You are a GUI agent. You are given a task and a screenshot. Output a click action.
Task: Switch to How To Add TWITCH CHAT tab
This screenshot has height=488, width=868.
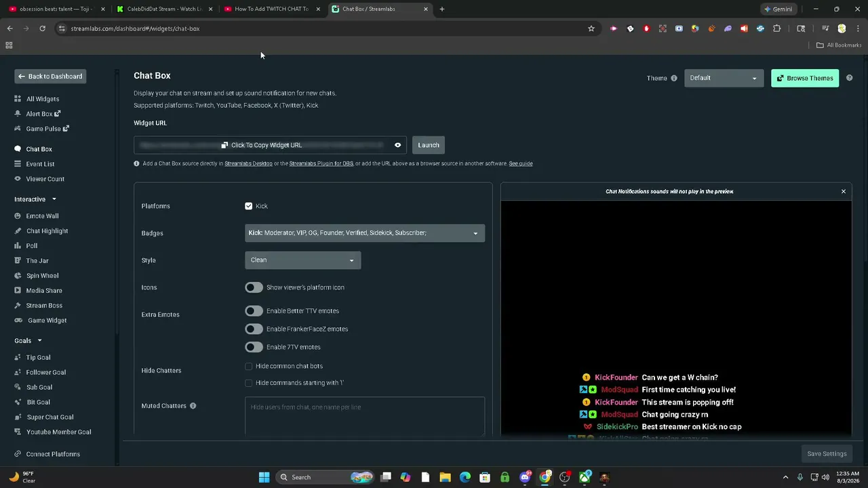pos(273,9)
